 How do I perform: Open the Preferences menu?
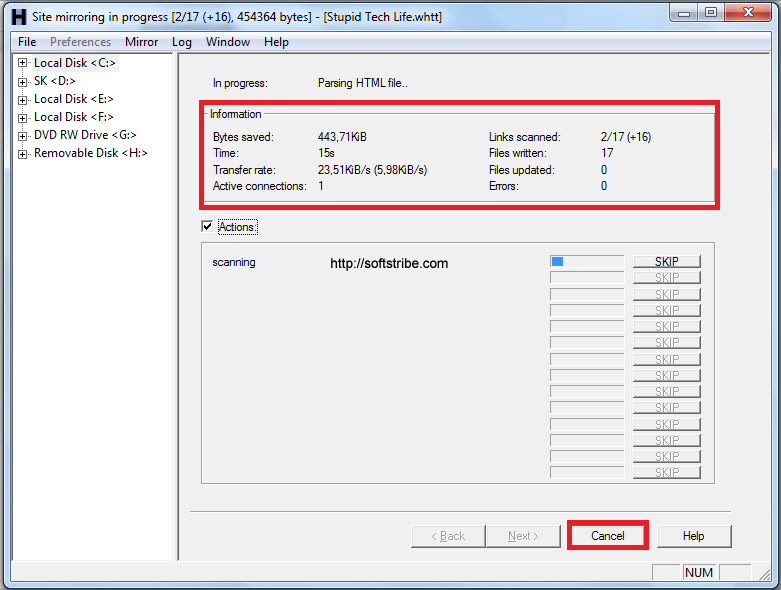pyautogui.click(x=80, y=42)
